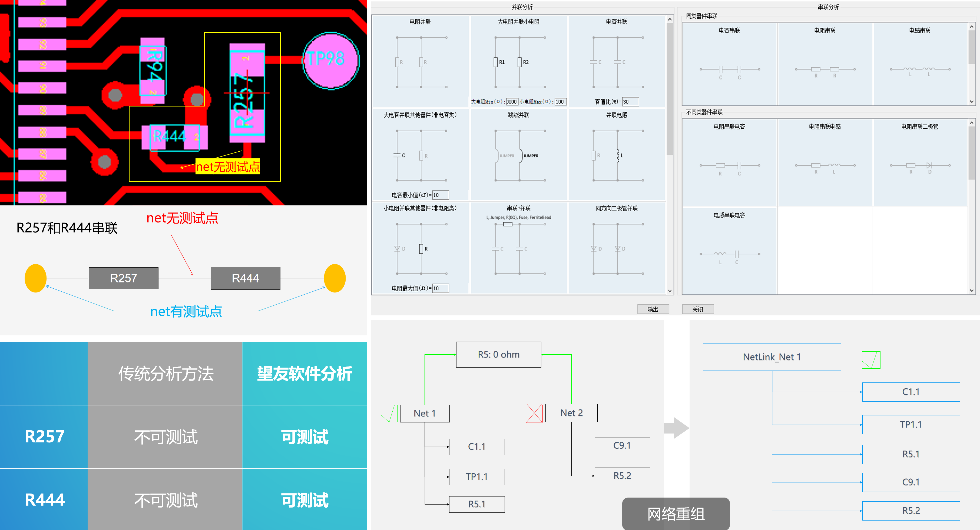
Task: Select the R5: 0 ohm node
Action: click(x=498, y=354)
